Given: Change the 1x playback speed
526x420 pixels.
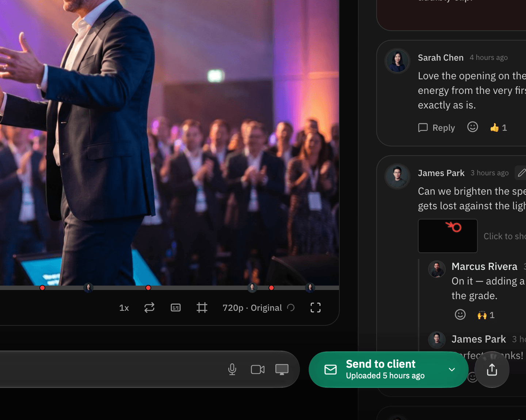Looking at the screenshot, I should 124,308.
